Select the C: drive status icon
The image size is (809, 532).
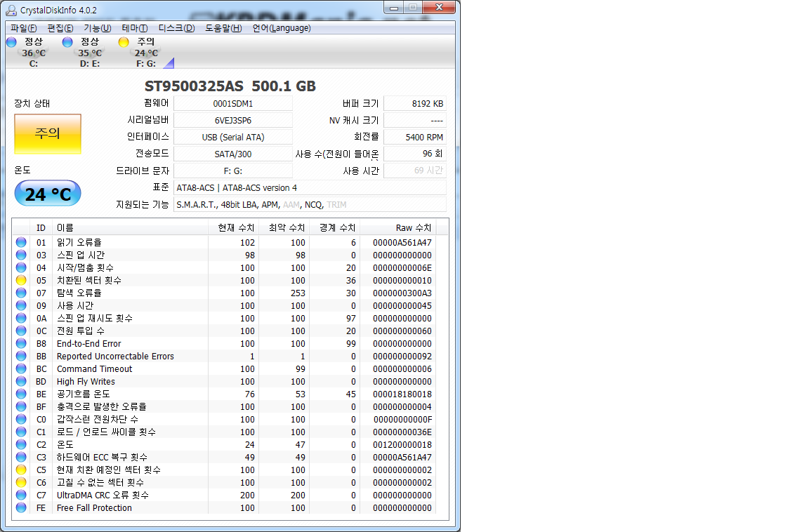(x=11, y=42)
